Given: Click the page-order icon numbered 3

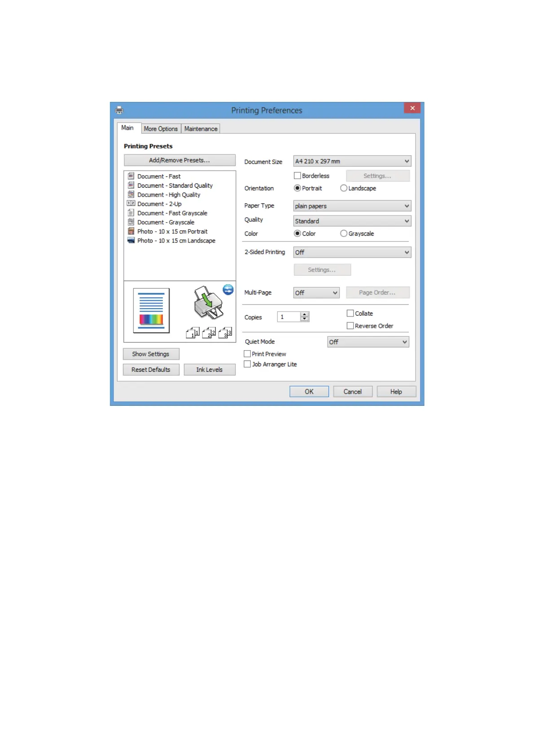Looking at the screenshot, I should [x=225, y=333].
